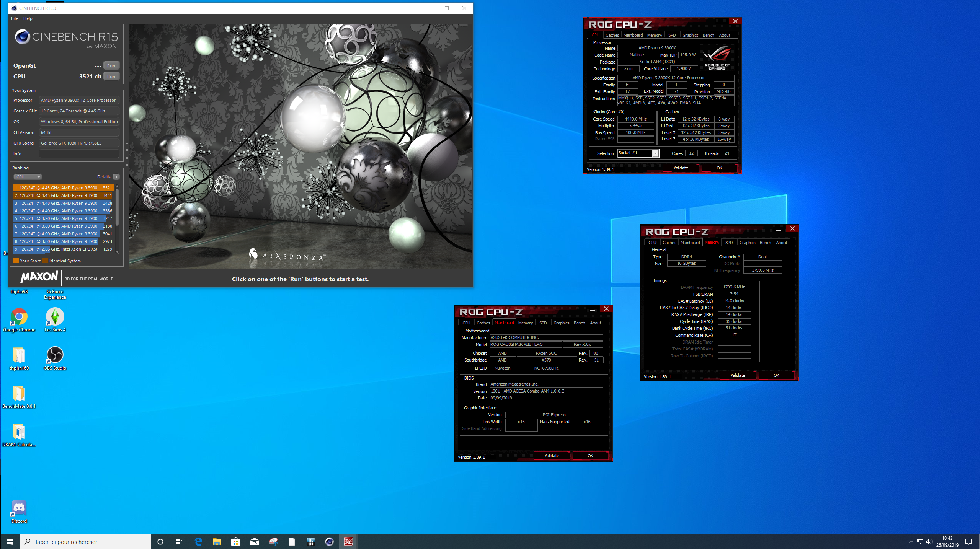Click OK in Memory CPU-Z window
Screen dimensions: 980x549
click(x=776, y=376)
